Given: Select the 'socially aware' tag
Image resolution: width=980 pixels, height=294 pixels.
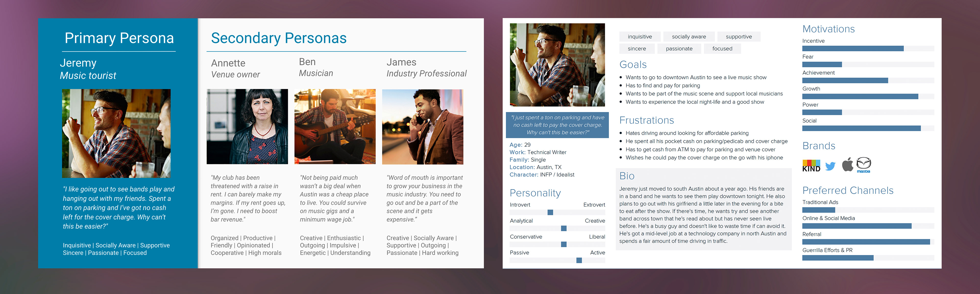Looking at the screenshot, I should [x=689, y=37].
